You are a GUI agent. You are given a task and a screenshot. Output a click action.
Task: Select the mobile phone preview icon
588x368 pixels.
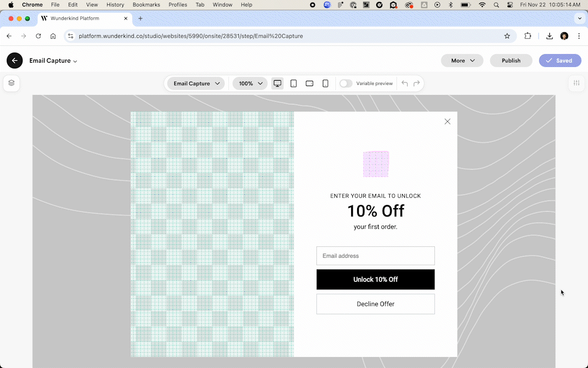pyautogui.click(x=326, y=83)
